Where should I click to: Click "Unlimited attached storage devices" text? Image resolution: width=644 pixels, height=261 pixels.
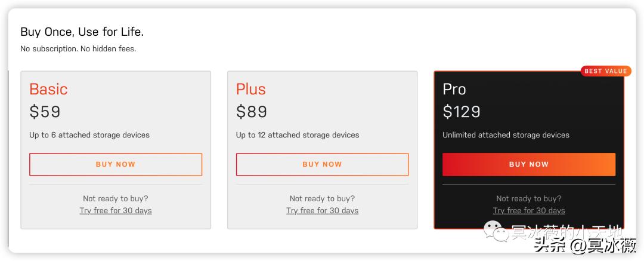pyautogui.click(x=506, y=135)
